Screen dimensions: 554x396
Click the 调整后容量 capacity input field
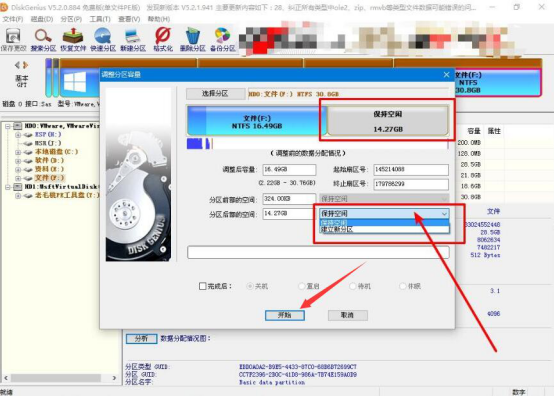pos(289,170)
